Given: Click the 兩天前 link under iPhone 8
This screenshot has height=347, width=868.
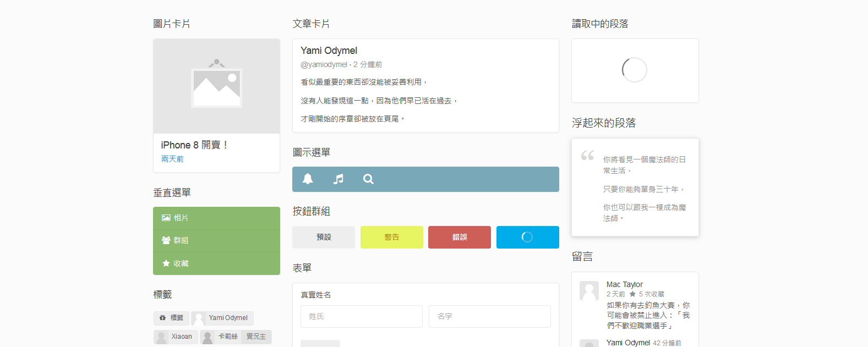Looking at the screenshot, I should click(172, 159).
